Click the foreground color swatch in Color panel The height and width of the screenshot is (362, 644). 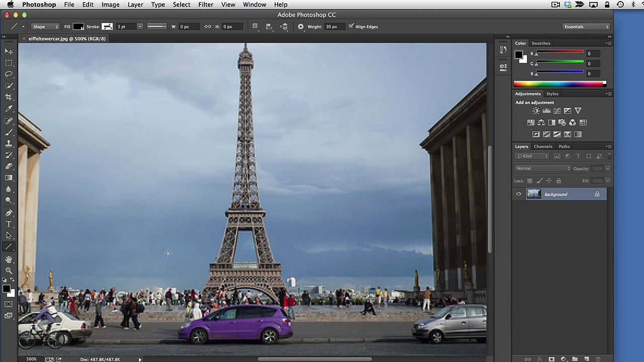tap(519, 55)
